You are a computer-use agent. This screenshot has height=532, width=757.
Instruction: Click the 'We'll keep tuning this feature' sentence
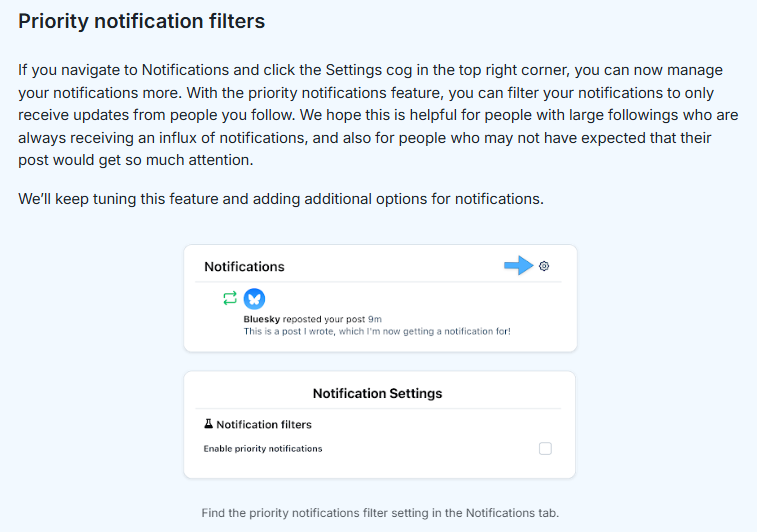coord(281,198)
